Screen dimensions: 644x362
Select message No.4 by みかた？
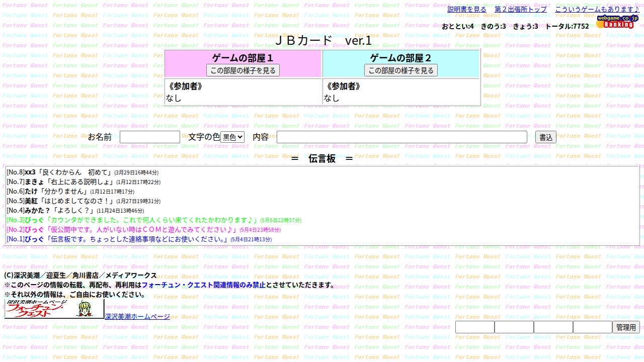coord(75,211)
